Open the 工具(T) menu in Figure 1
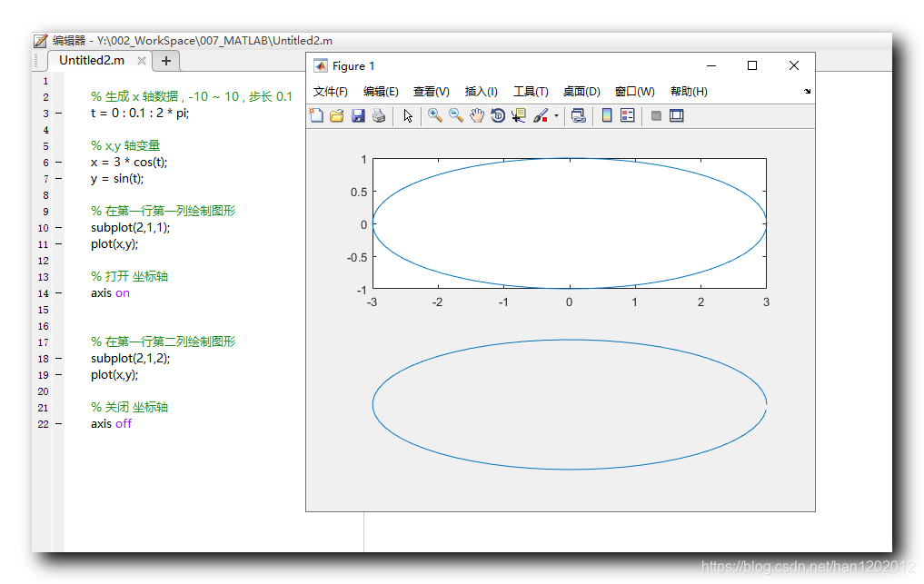This screenshot has height=584, width=924. coord(531,92)
